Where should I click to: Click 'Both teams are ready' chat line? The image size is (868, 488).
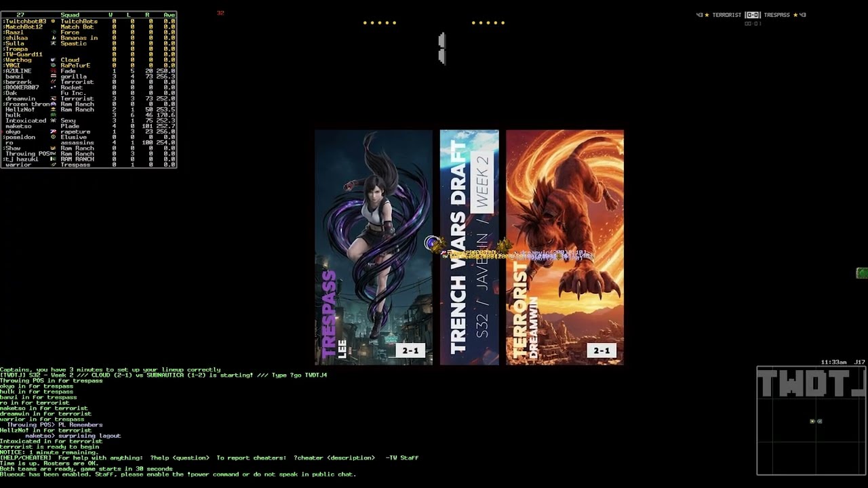click(x=86, y=469)
